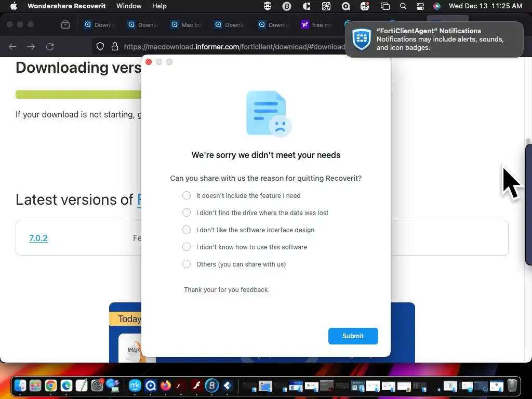This screenshot has width=532, height=399.
Task: Open the Wondershare Recoverit application menu
Action: pyautogui.click(x=66, y=6)
